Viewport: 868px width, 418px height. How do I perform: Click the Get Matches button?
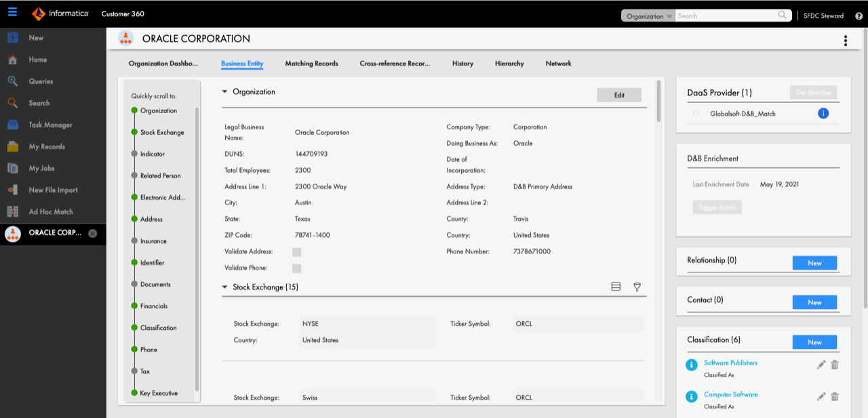(x=814, y=92)
